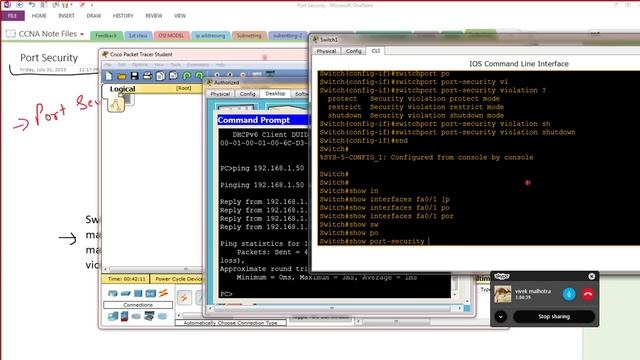The width and height of the screenshot is (640, 360).
Task: Click the Port Security page title
Action: point(49,58)
